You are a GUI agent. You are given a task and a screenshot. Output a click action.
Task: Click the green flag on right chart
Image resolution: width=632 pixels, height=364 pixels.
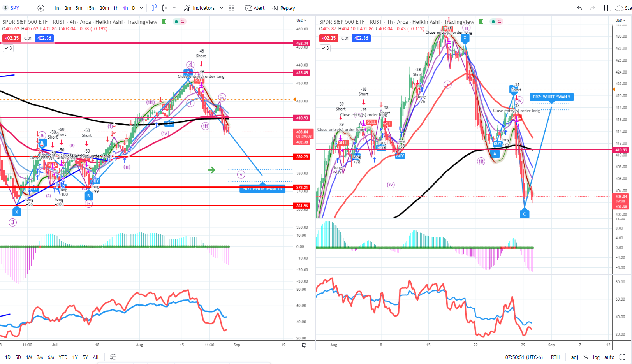[481, 22]
